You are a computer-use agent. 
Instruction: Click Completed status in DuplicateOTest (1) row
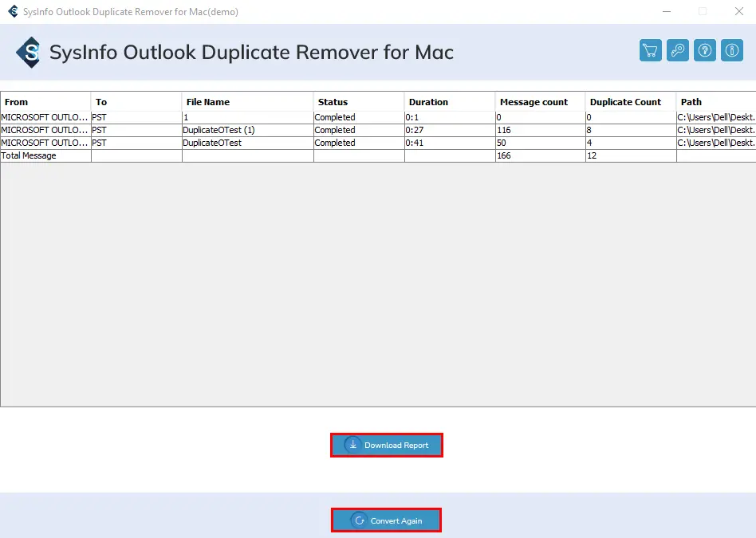pos(359,130)
